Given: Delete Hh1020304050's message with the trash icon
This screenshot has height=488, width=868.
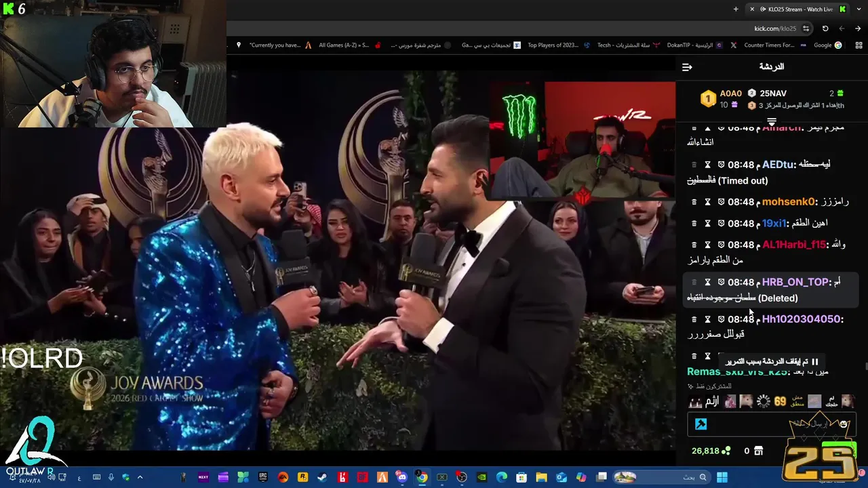Looking at the screenshot, I should point(694,319).
